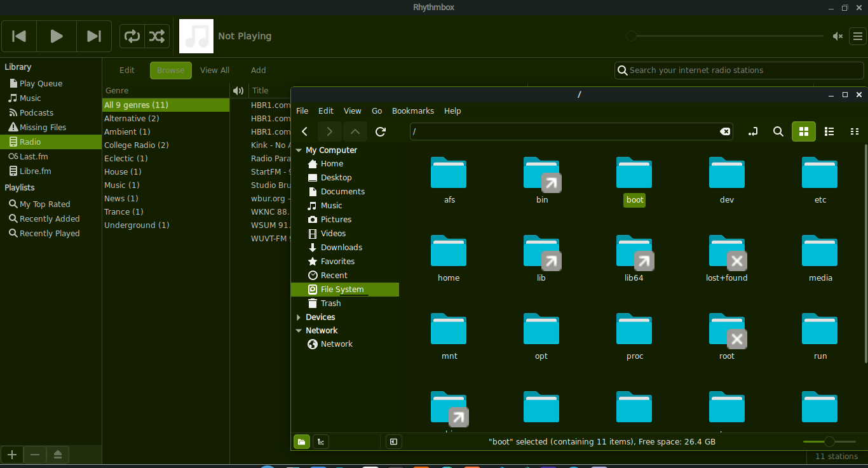Go up to parent folder
Screen dimensions: 868x468
click(x=355, y=131)
